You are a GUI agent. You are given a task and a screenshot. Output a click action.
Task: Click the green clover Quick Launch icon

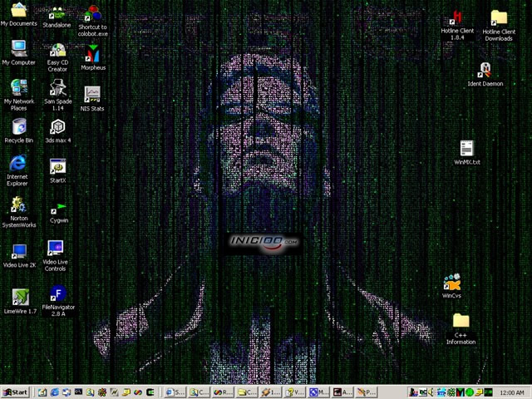(102, 392)
